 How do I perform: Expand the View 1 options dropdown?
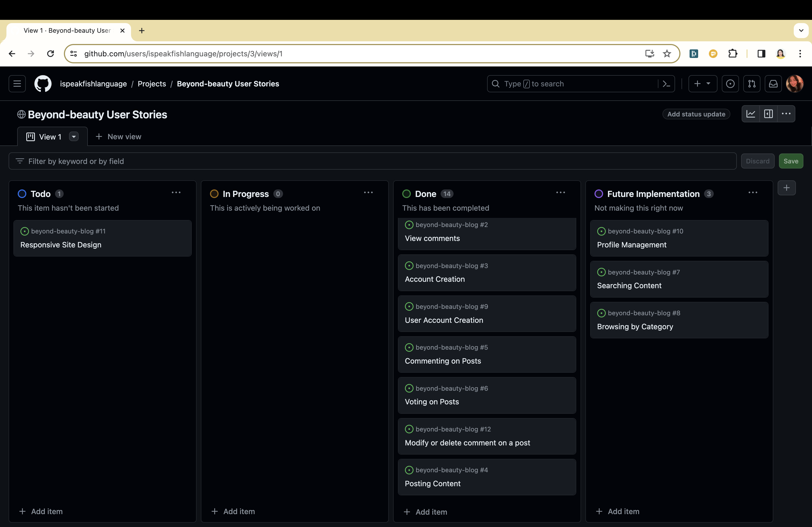click(x=74, y=137)
